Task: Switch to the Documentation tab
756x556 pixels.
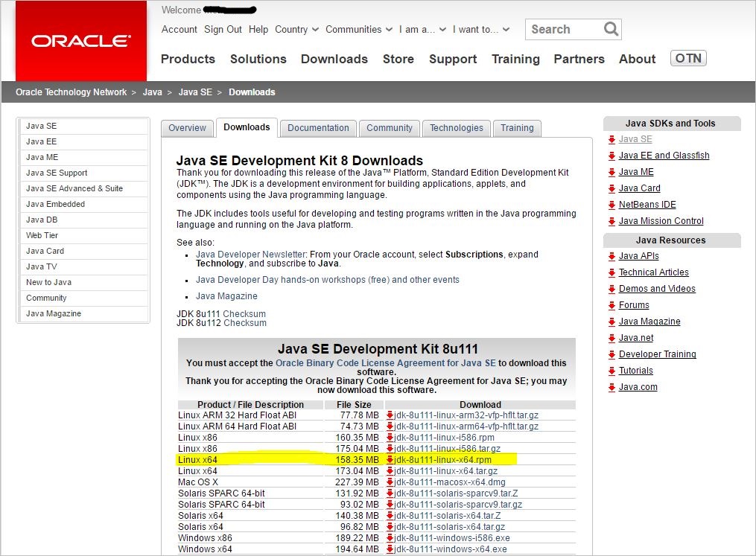Action: 318,127
